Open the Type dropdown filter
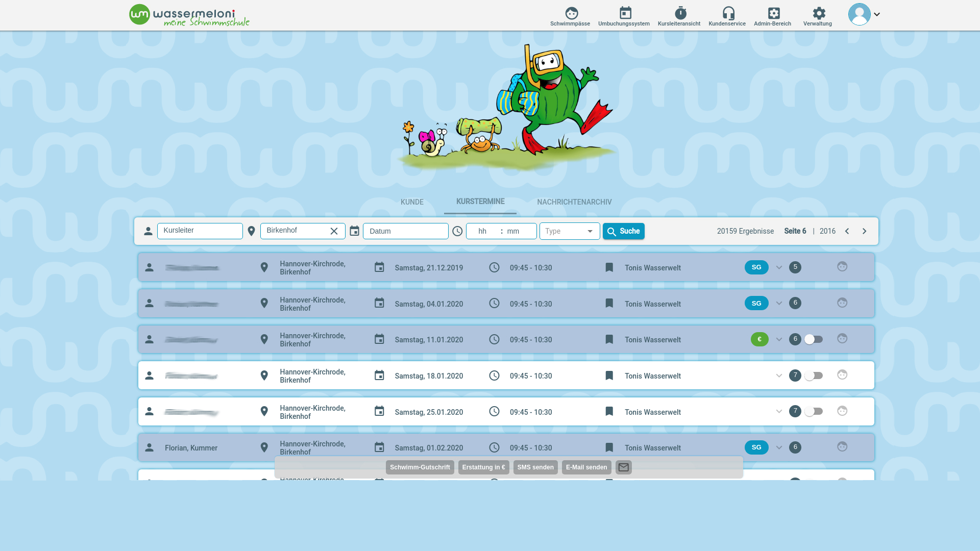980x551 pixels. (x=570, y=231)
